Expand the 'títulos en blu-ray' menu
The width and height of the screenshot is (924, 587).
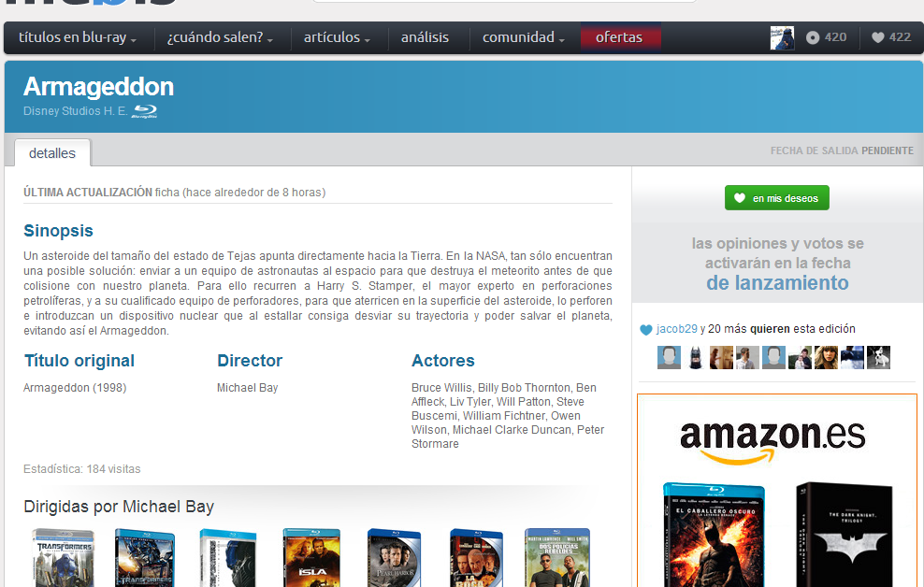coord(78,37)
